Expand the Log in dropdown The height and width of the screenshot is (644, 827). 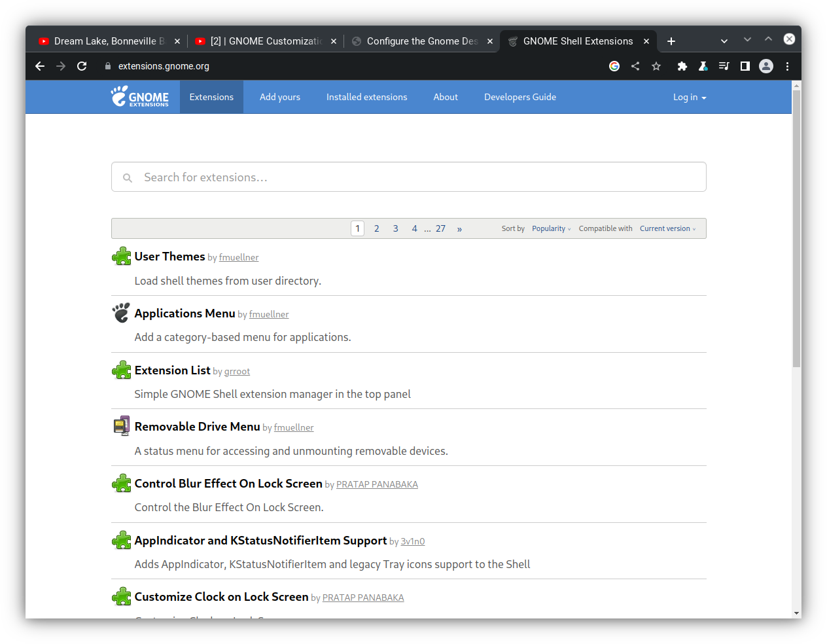[x=690, y=97]
